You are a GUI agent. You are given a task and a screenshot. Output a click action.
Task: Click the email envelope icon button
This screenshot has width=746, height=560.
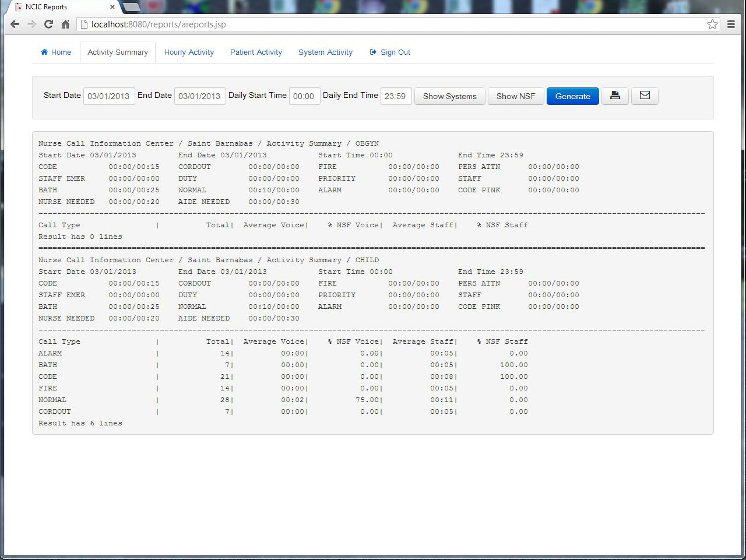click(x=645, y=96)
